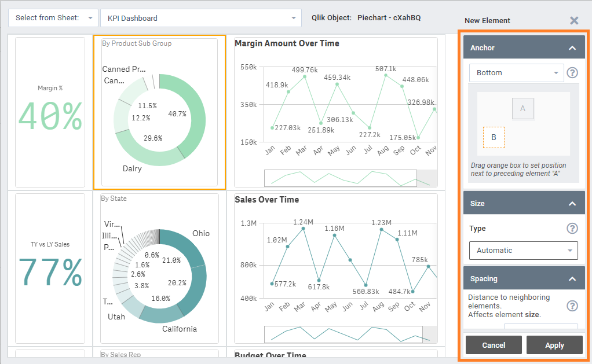Click the Sales Over Time chart title
The height and width of the screenshot is (364, 592).
(267, 200)
